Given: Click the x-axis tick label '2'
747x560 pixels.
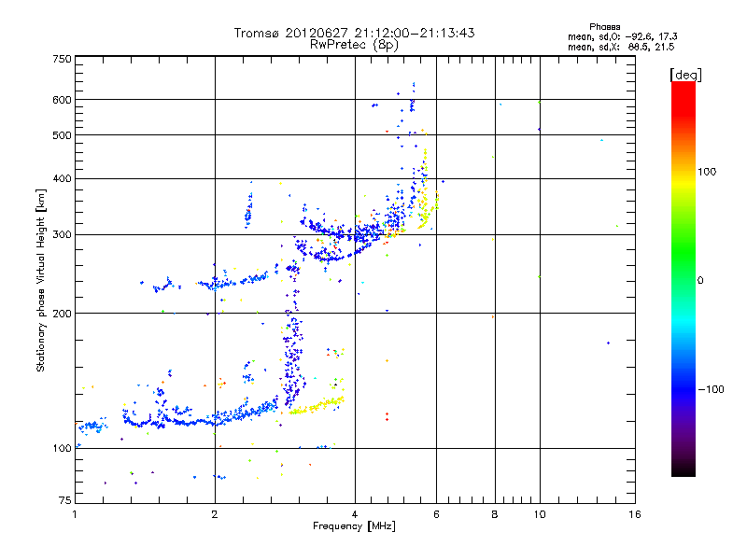Looking at the screenshot, I should (215, 514).
